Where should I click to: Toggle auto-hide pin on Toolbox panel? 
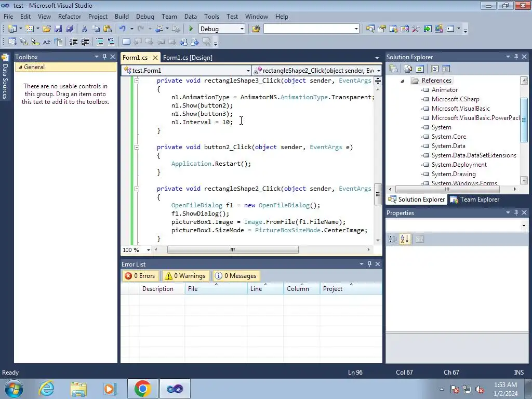(104, 57)
